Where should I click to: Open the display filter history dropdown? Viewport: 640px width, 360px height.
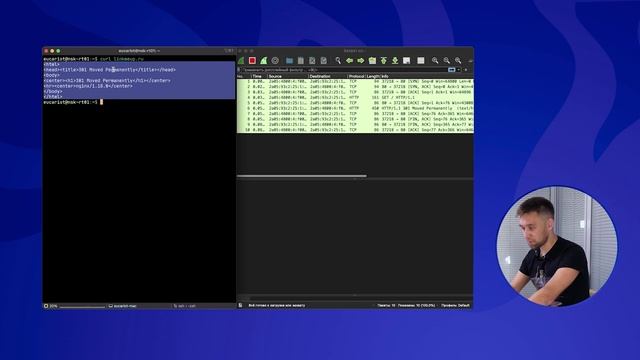[x=459, y=70]
